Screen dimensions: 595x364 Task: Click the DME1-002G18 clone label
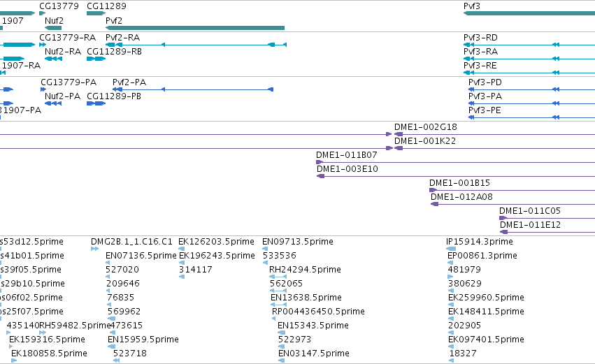[425, 127]
